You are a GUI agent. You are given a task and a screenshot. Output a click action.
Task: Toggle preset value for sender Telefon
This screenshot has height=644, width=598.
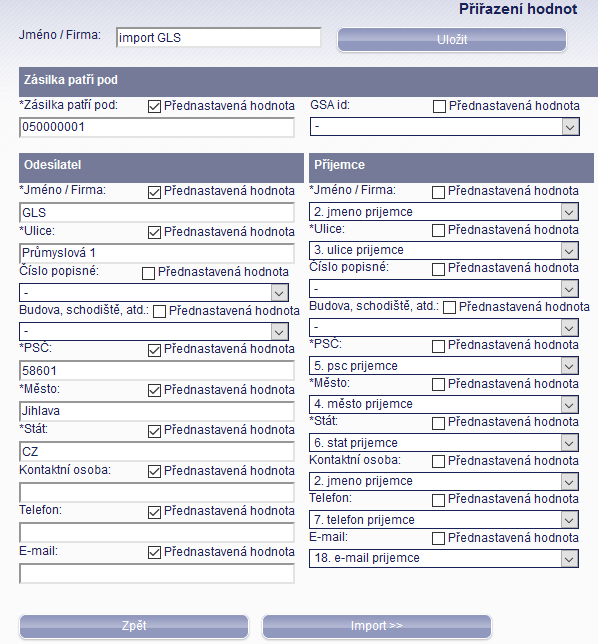click(154, 512)
